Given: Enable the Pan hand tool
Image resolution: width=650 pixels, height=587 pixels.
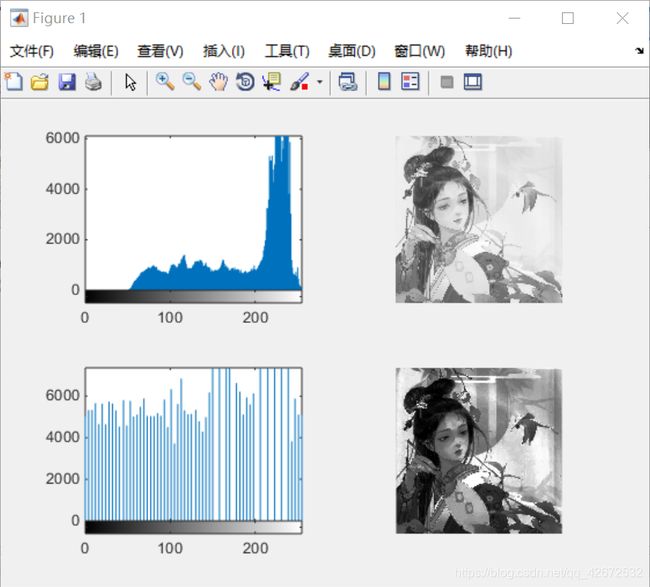Looking at the screenshot, I should tap(218, 82).
